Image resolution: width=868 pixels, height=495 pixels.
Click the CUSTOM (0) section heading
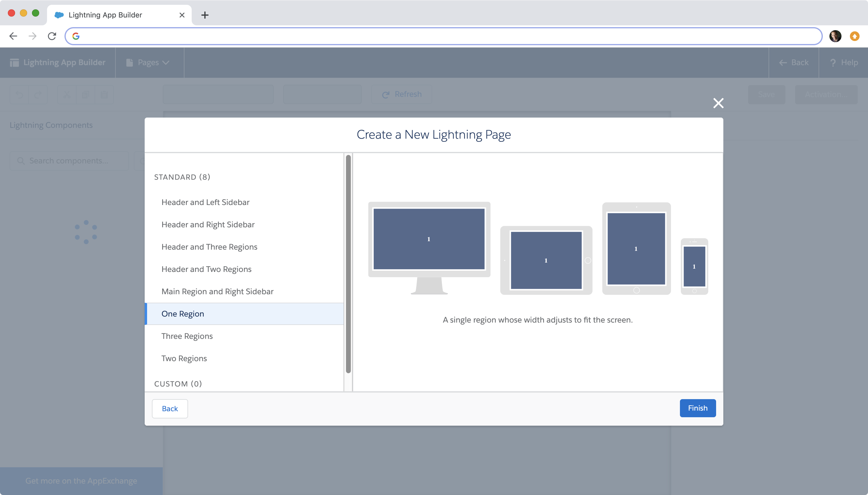point(178,384)
